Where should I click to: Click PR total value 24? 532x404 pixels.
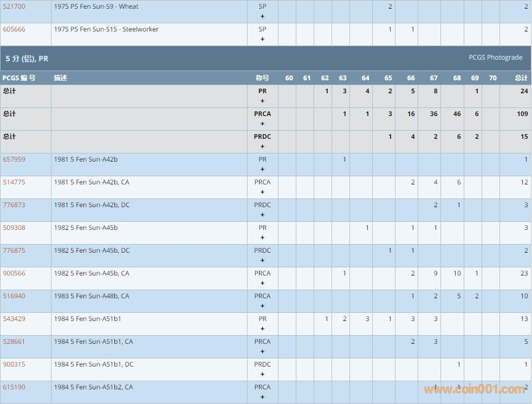coord(524,91)
